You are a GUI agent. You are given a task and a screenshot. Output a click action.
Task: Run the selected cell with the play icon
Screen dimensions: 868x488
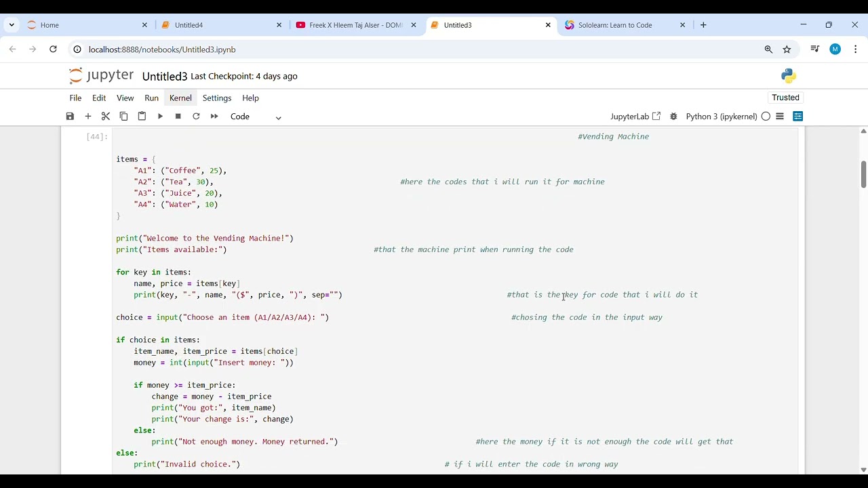pyautogui.click(x=160, y=117)
